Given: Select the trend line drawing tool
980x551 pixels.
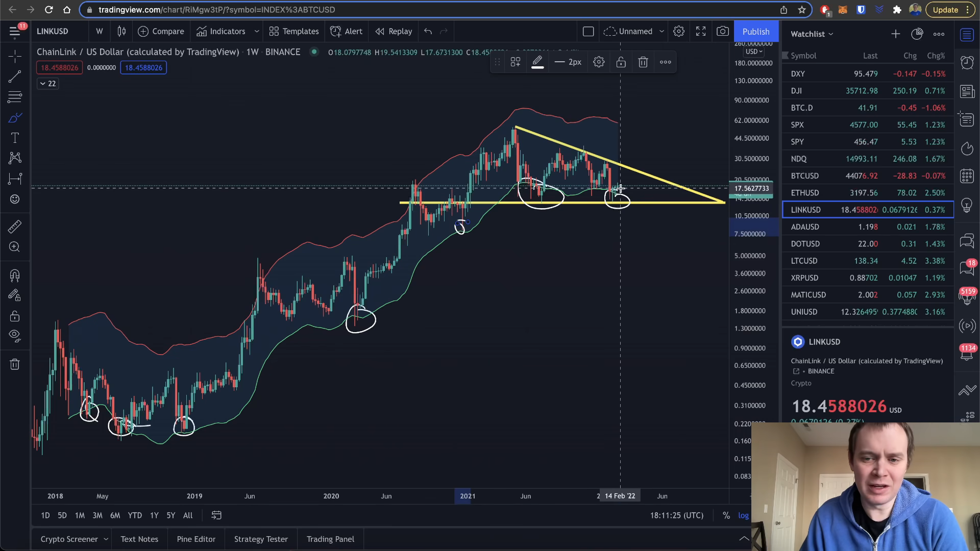Looking at the screenshot, I should [15, 77].
